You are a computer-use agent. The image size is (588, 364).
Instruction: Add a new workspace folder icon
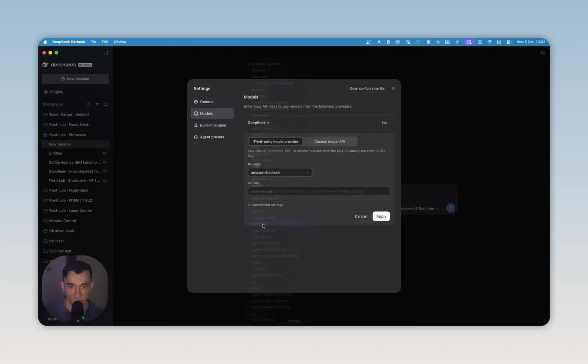pyautogui.click(x=106, y=104)
